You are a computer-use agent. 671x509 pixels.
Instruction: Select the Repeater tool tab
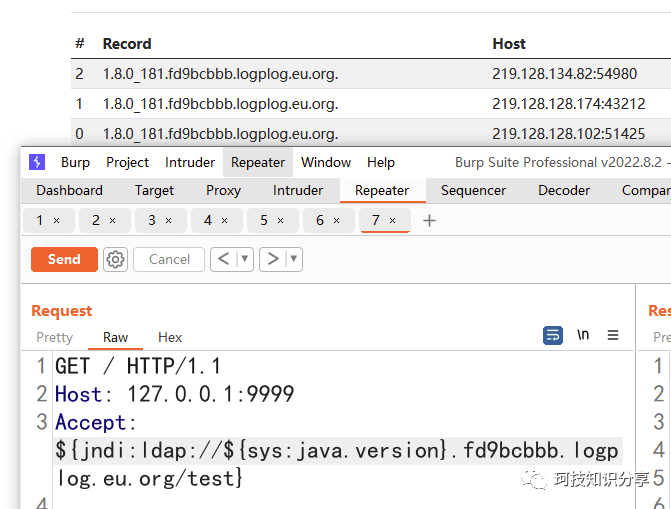pyautogui.click(x=382, y=191)
